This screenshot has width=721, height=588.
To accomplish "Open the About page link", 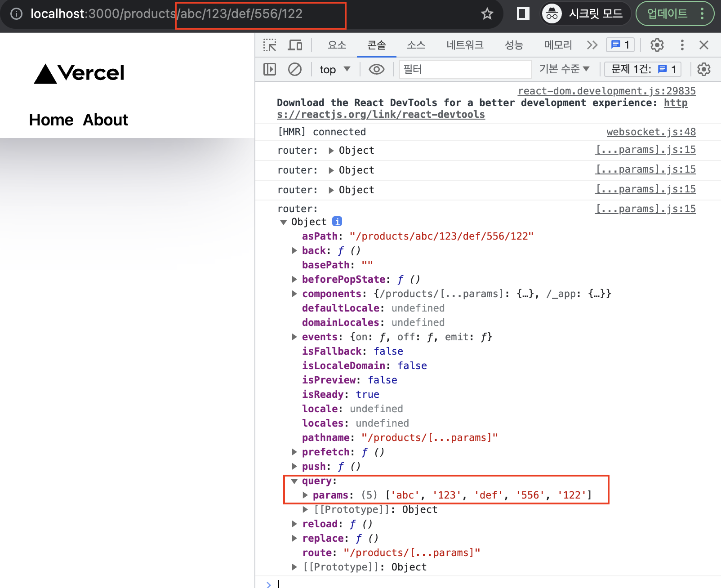I will [106, 120].
